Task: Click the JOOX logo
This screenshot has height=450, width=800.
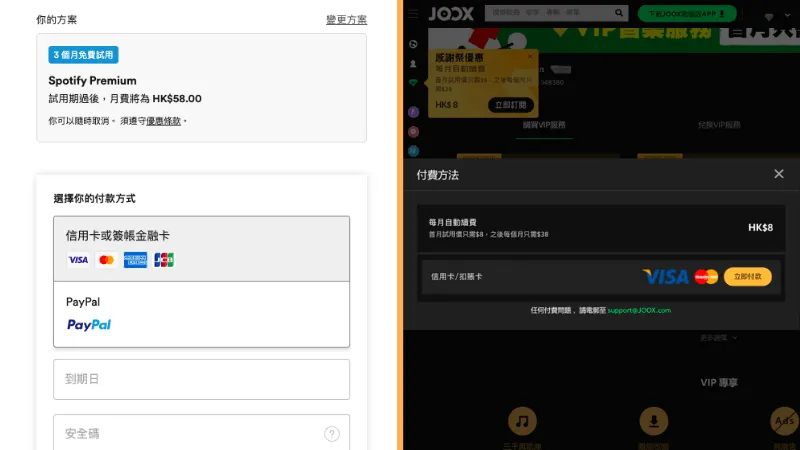Action: click(451, 14)
